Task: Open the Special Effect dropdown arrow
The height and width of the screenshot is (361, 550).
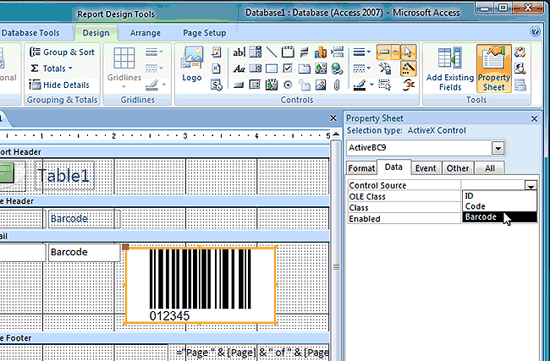Action: click(395, 52)
